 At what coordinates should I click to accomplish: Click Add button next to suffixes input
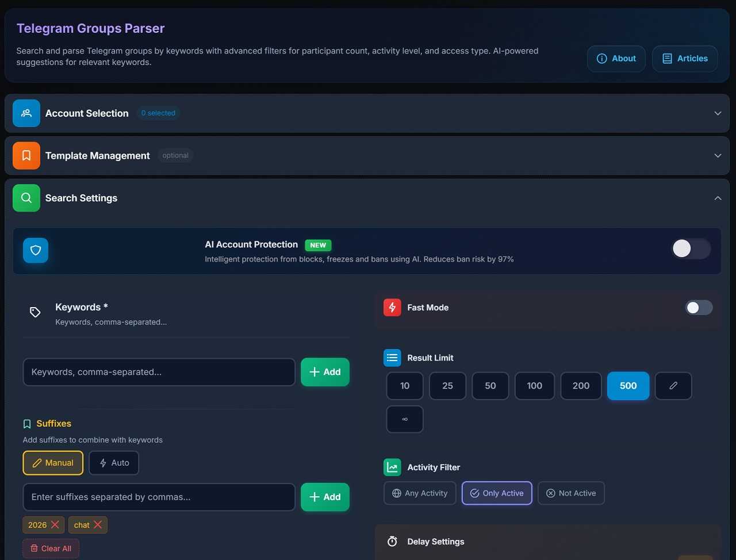[x=325, y=497]
